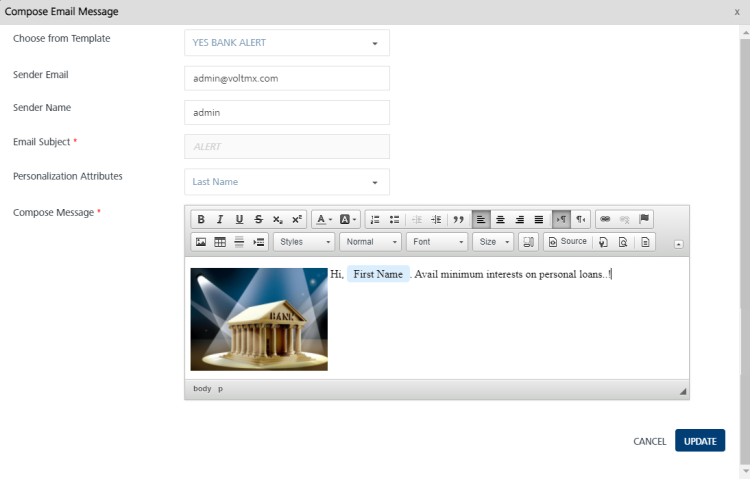This screenshot has height=479, width=750.
Task: Preview the email message
Action: (622, 242)
